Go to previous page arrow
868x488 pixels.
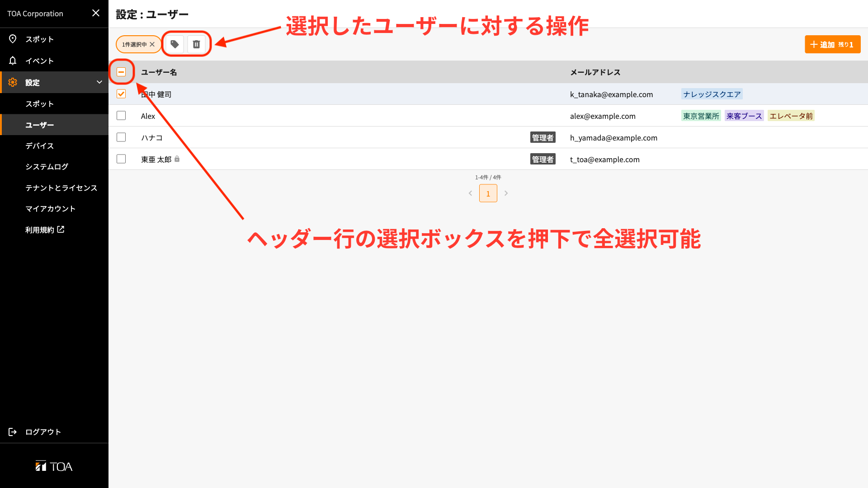coord(470,193)
